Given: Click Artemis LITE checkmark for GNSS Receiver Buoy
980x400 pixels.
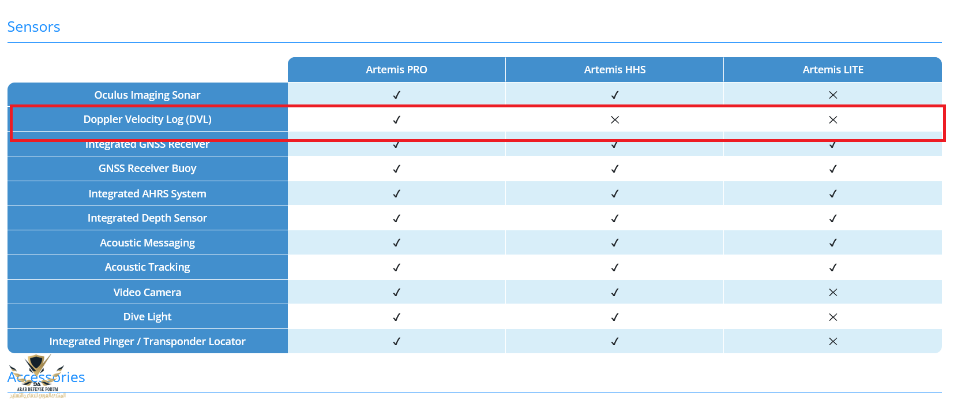Looking at the screenshot, I should (833, 169).
